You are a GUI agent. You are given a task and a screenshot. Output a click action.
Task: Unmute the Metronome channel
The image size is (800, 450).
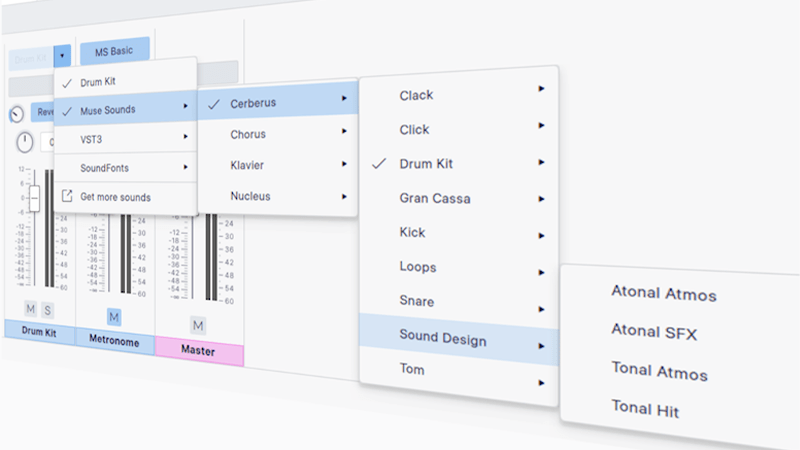coord(113,317)
